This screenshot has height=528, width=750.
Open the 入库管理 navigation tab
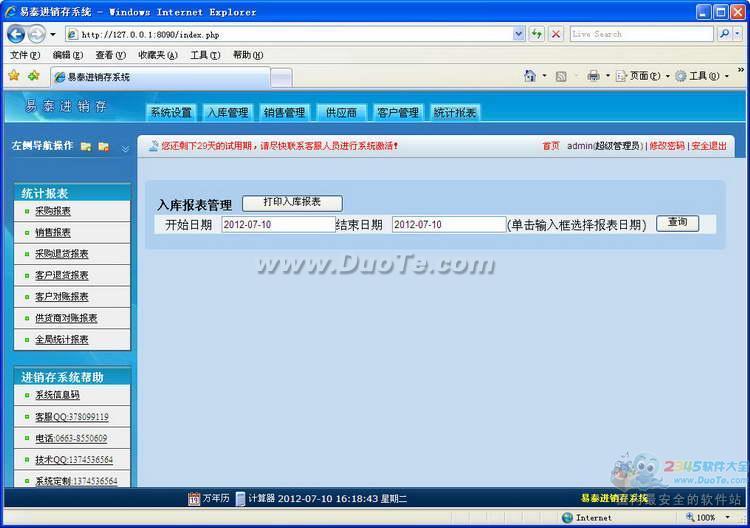(x=228, y=112)
